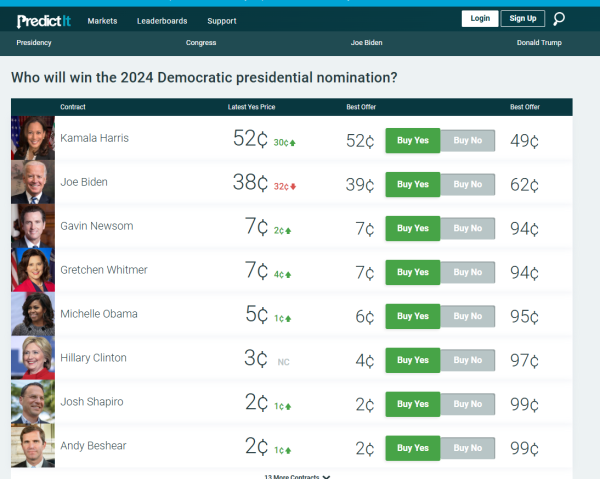The image size is (600, 479).
Task: Click Buy No for Gretchen Whitmer
Action: tap(468, 272)
